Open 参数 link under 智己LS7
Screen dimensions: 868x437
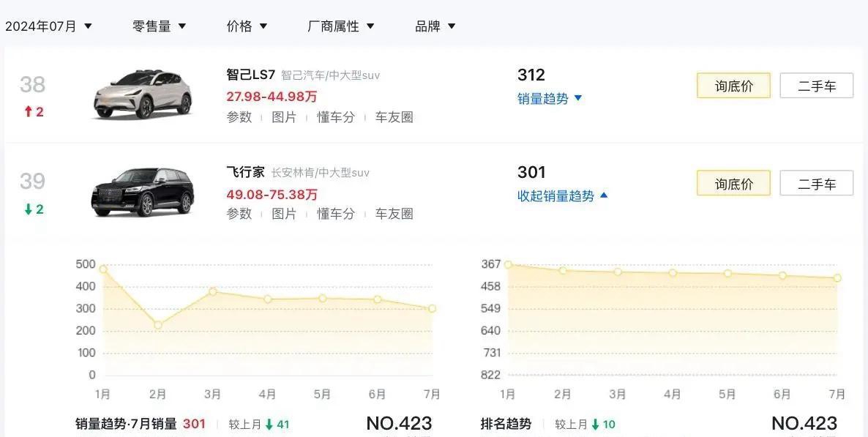click(x=239, y=117)
